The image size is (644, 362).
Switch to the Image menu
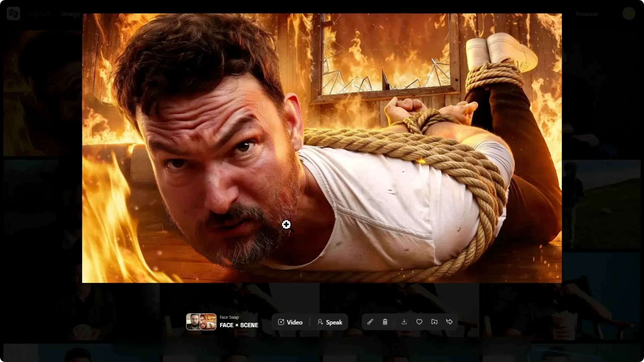click(70, 14)
